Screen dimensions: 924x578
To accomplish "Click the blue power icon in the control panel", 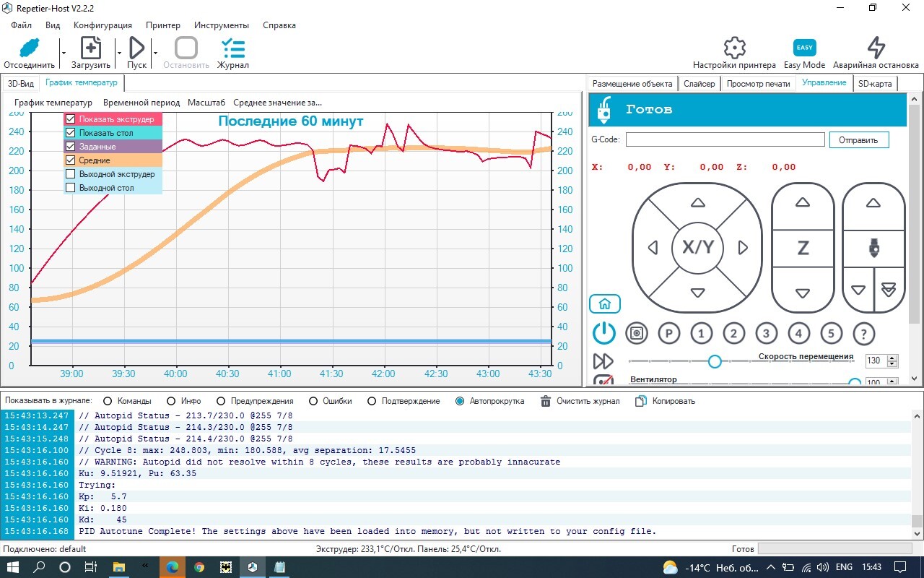I will pyautogui.click(x=604, y=333).
